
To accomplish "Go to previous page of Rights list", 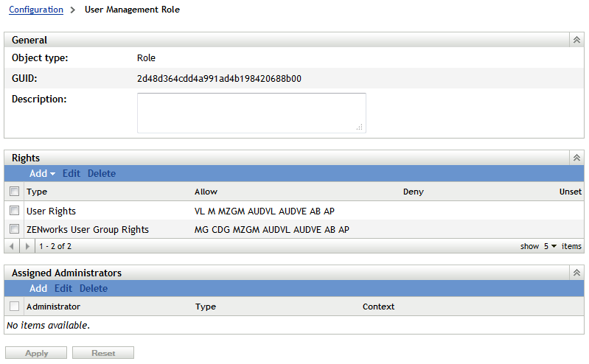I will tap(13, 246).
